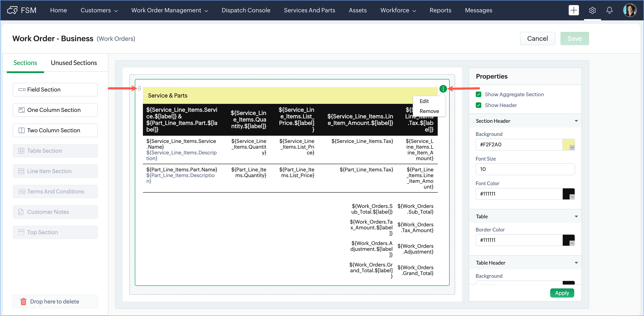Click the Cancel button

click(x=537, y=38)
